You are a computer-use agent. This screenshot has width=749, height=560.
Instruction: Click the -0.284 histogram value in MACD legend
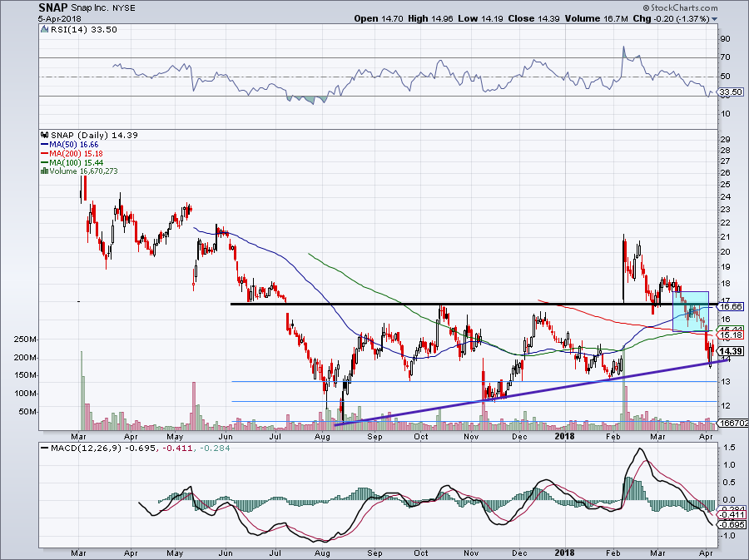tap(215, 448)
